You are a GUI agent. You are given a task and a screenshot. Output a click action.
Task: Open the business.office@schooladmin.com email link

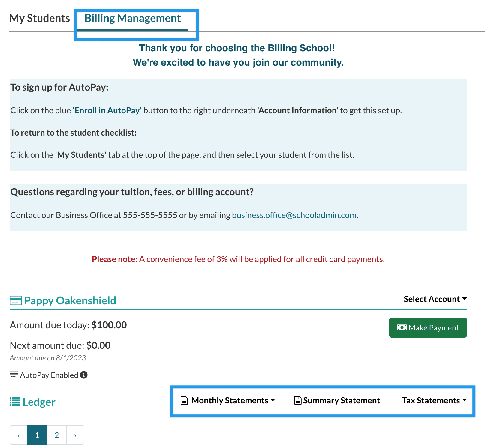click(294, 215)
